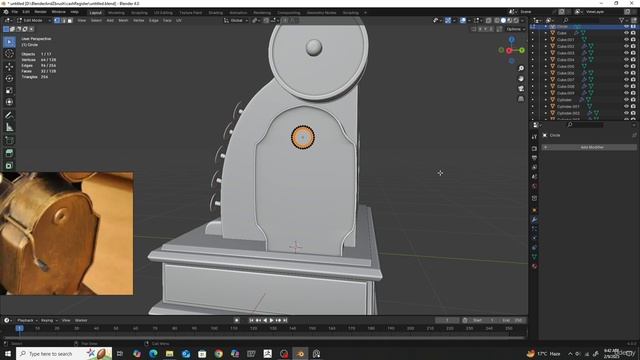Expand the Cylinder.001 tree item
The image size is (640, 360).
tap(546, 107)
